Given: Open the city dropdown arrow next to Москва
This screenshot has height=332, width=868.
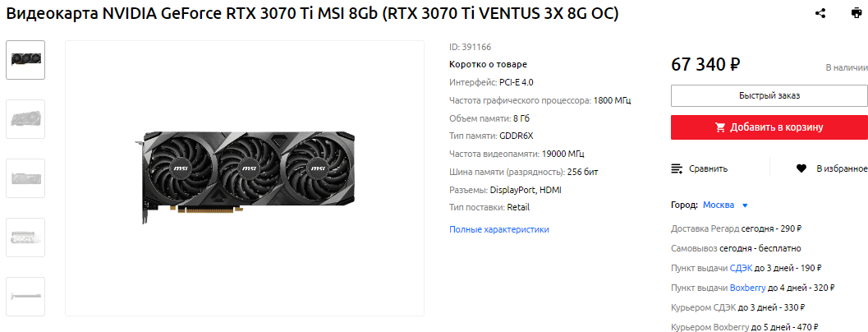Looking at the screenshot, I should click(745, 205).
